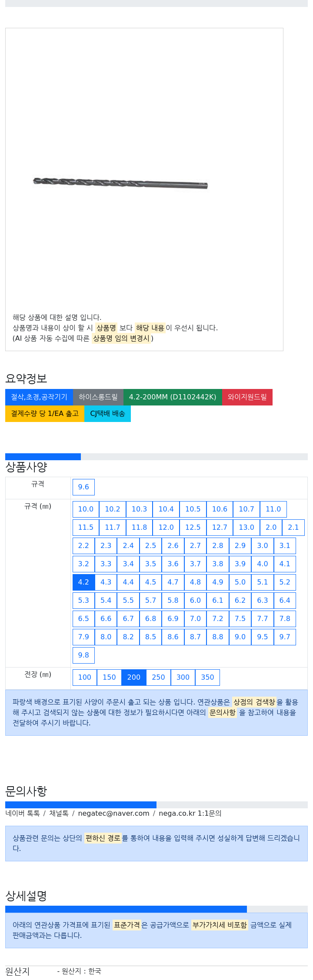Choose the 9.6 size option
The image size is (313, 980).
coord(83,487)
